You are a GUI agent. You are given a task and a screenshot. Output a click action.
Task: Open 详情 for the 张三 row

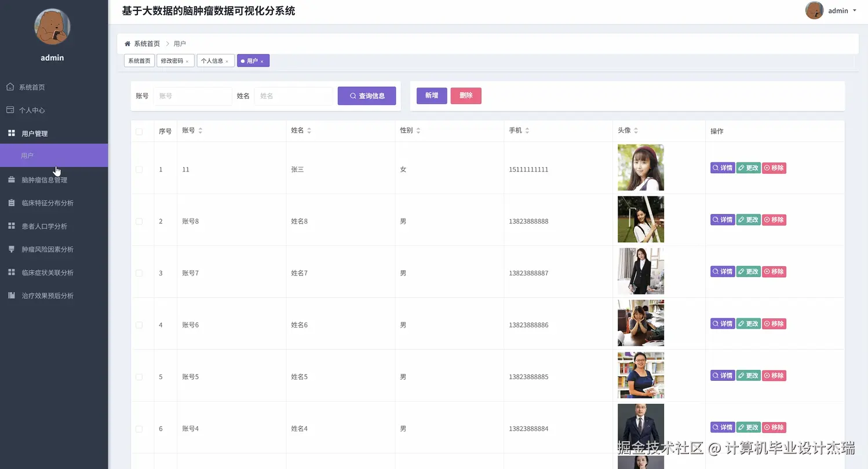coord(723,168)
